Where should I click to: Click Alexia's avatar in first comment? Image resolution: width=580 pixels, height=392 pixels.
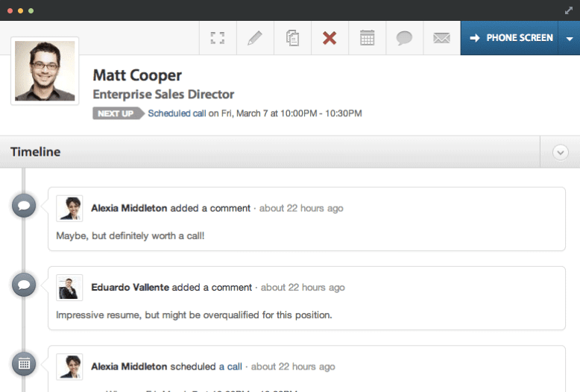(x=69, y=209)
